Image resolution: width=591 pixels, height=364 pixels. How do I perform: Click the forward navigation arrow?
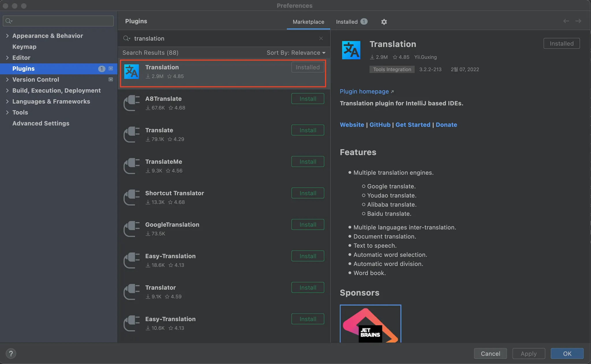pyautogui.click(x=578, y=21)
